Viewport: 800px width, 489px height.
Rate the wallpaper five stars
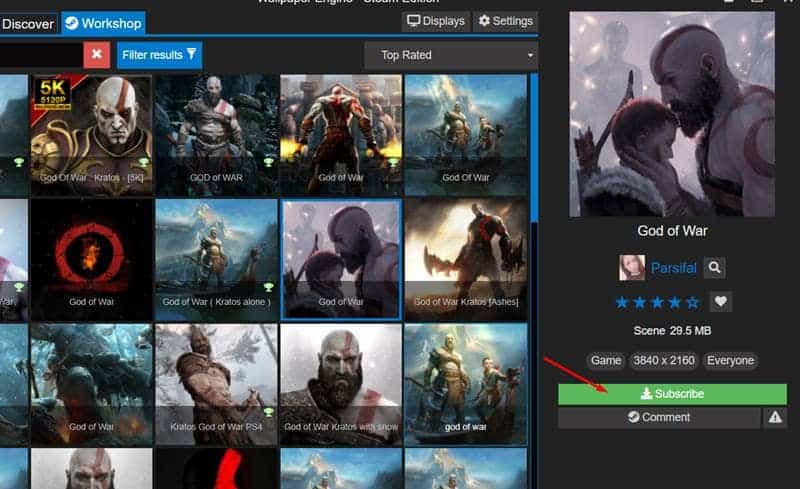692,303
